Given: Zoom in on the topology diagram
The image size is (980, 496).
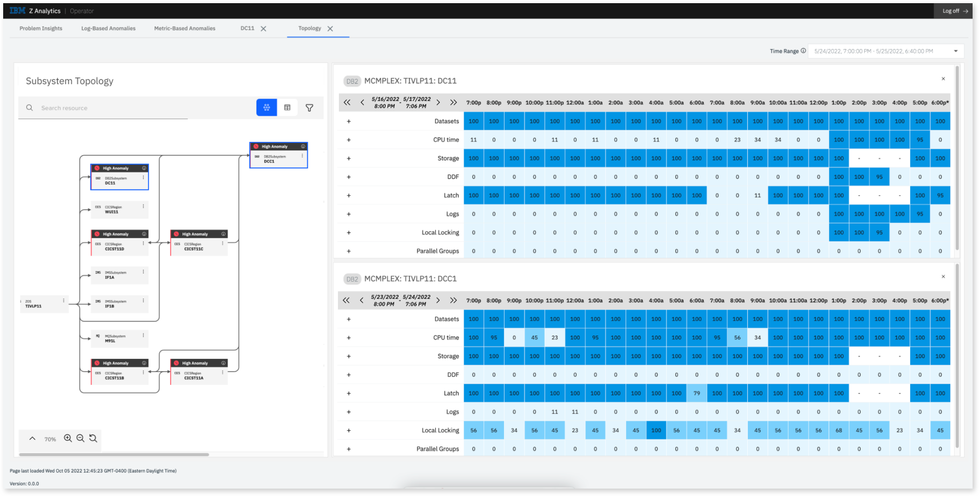Looking at the screenshot, I should pyautogui.click(x=68, y=438).
